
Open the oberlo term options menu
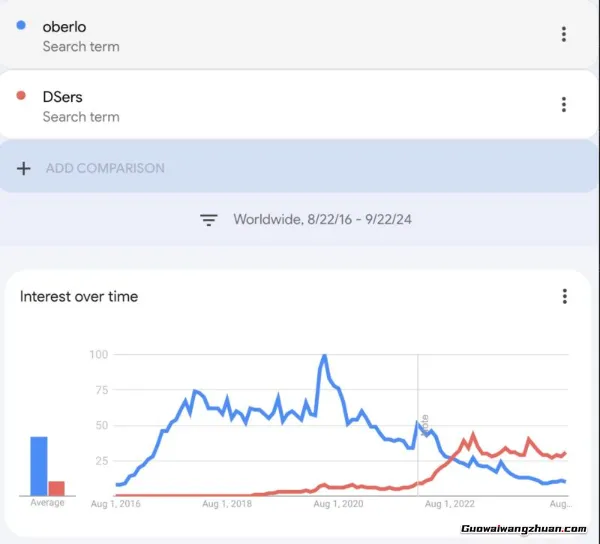(564, 34)
